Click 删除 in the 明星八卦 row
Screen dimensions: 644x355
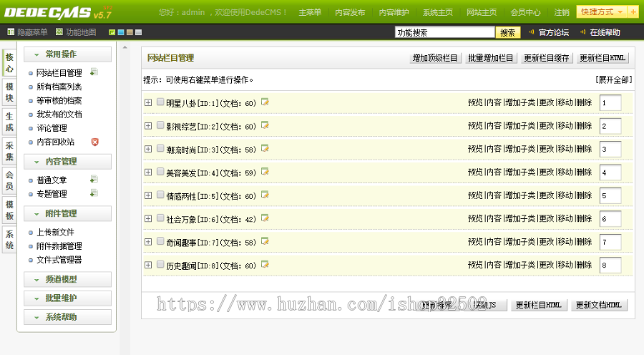(x=584, y=102)
